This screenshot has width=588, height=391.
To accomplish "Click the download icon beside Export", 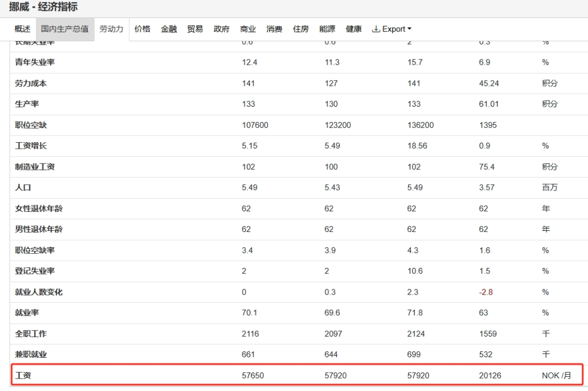I will tap(376, 29).
